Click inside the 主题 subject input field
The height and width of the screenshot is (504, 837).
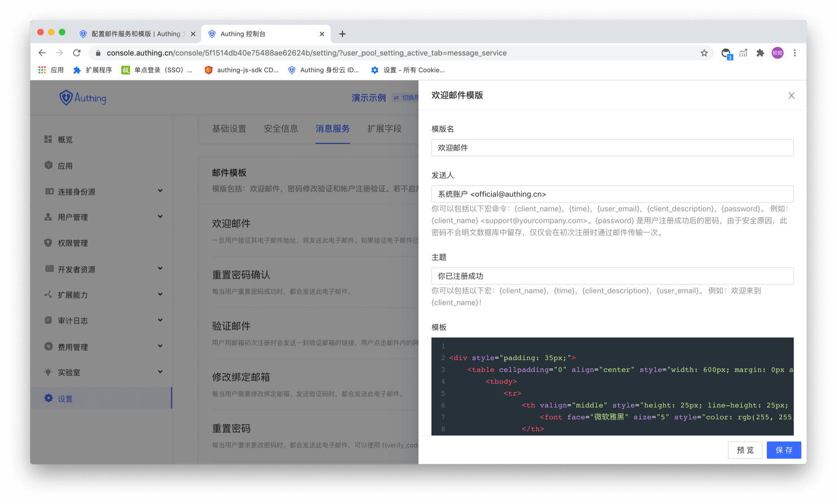pyautogui.click(x=612, y=276)
